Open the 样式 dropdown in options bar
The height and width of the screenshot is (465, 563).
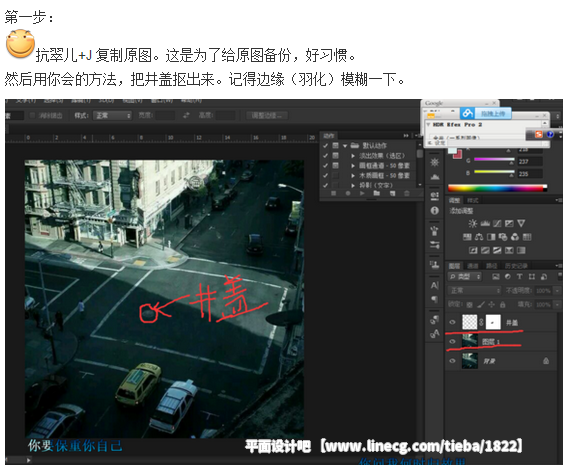(112, 115)
